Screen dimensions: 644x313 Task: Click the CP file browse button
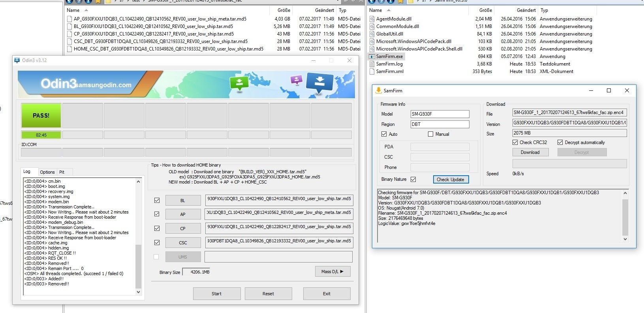point(183,229)
